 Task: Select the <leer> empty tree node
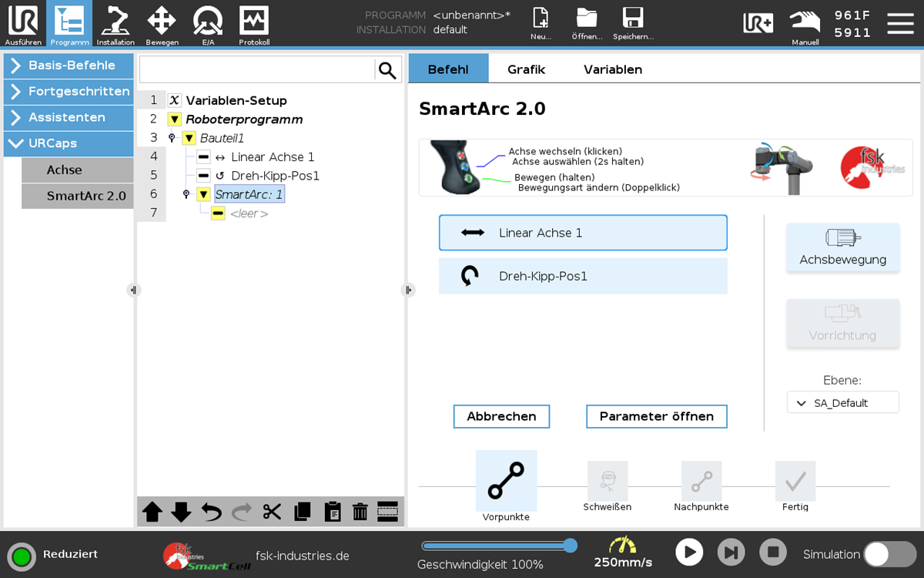[x=249, y=213]
